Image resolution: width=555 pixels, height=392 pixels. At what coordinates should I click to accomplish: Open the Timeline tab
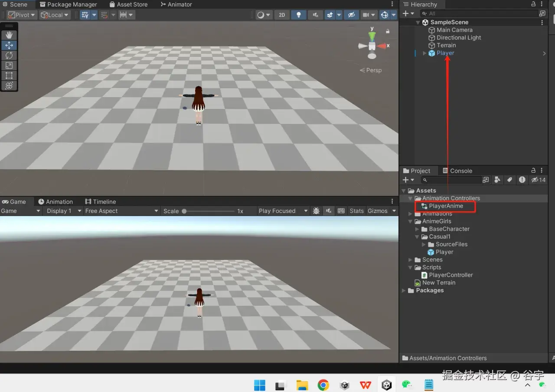101,202
